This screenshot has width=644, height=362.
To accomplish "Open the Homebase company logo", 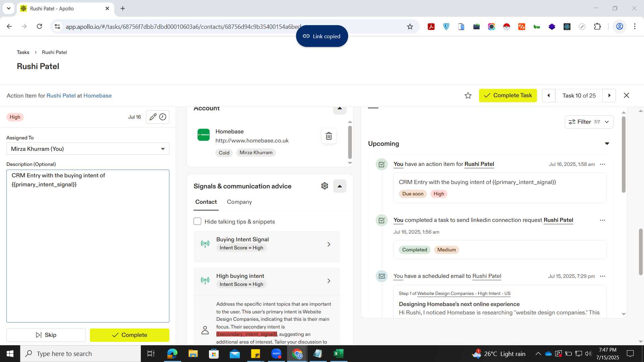I will [204, 135].
